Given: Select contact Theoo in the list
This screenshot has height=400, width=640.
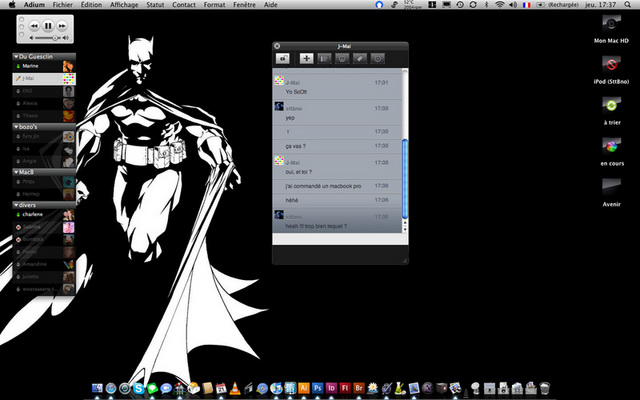Looking at the screenshot, I should (44, 116).
